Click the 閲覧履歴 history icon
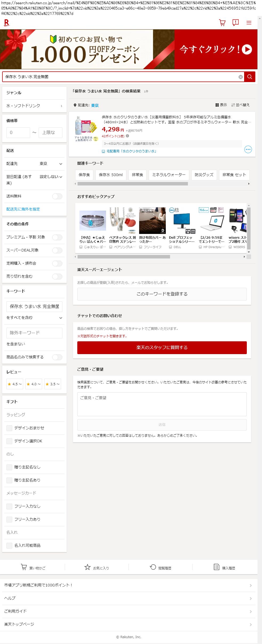This screenshot has height=644, width=262. (x=153, y=567)
